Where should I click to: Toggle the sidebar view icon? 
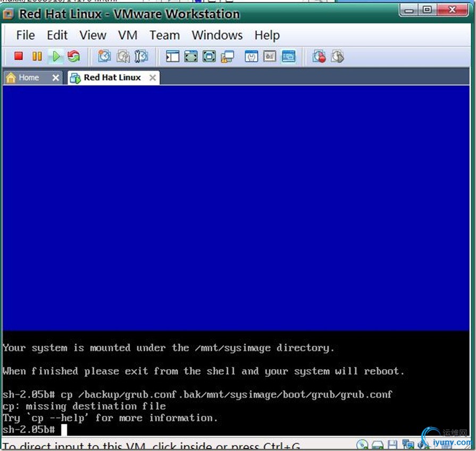point(172,56)
